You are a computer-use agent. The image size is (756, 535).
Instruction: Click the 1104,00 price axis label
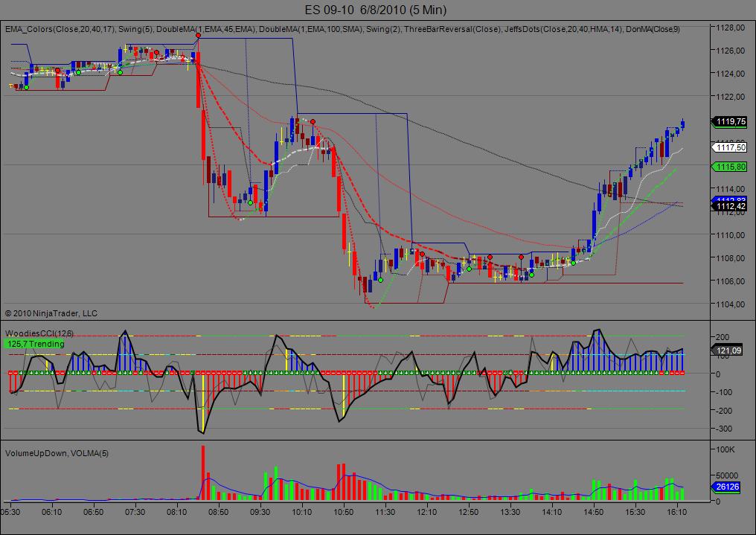pyautogui.click(x=731, y=304)
